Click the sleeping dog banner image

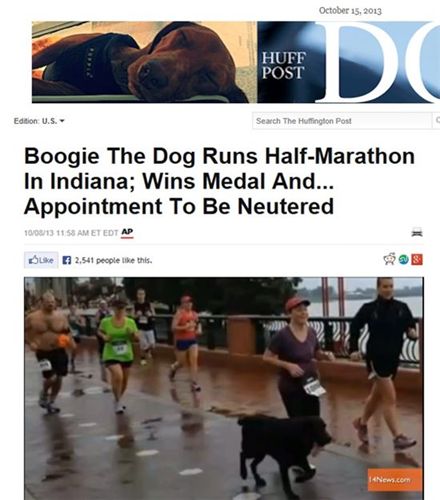tap(144, 62)
